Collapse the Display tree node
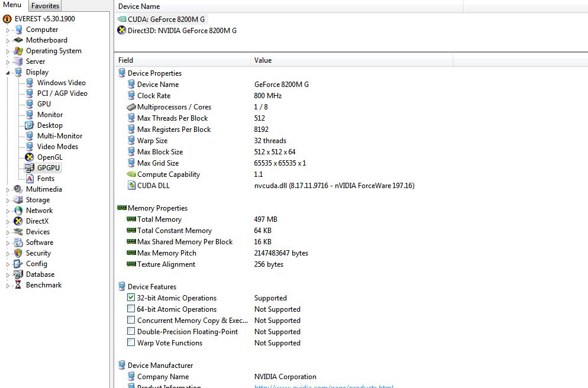This screenshot has height=388, width=588. click(8, 73)
